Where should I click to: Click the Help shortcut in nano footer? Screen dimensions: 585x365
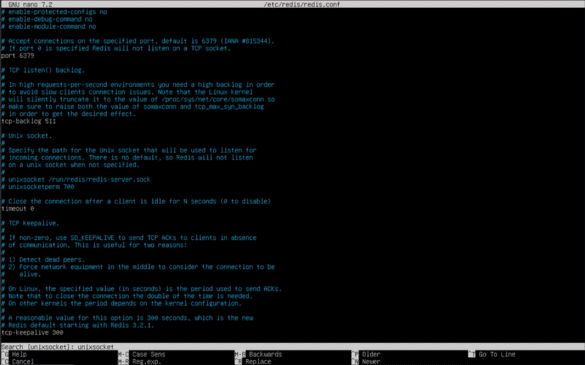coord(15,354)
